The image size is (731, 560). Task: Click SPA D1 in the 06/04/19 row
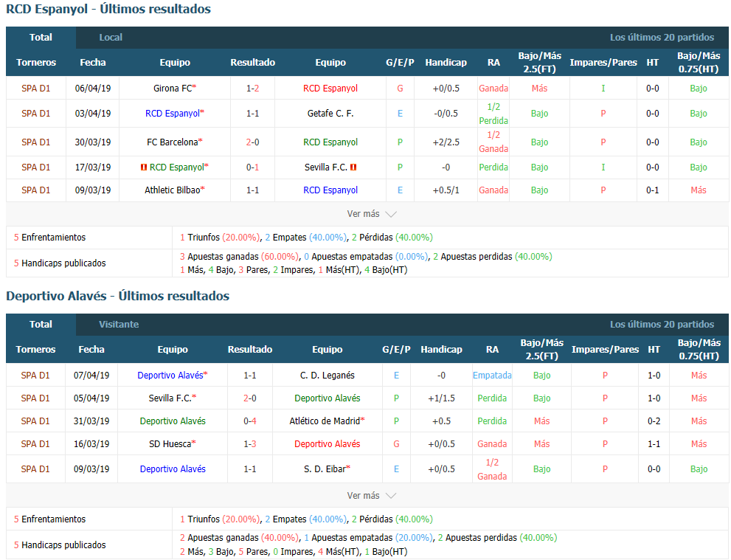(x=36, y=88)
